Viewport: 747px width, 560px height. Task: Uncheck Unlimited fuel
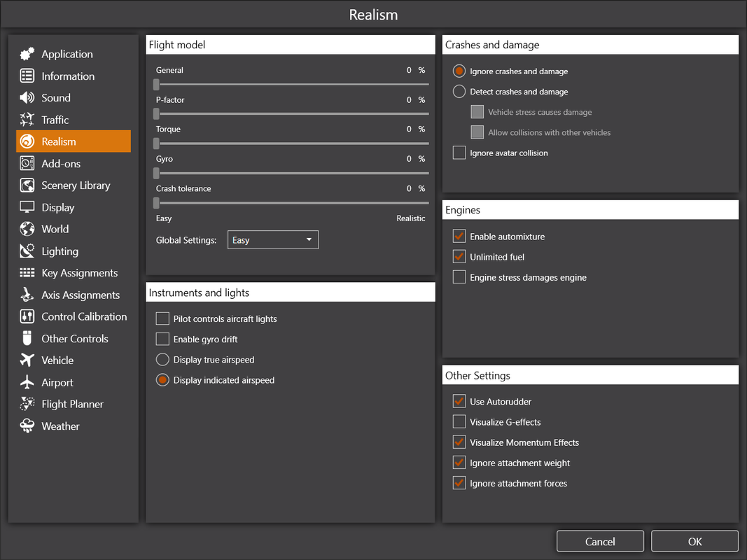[459, 257]
